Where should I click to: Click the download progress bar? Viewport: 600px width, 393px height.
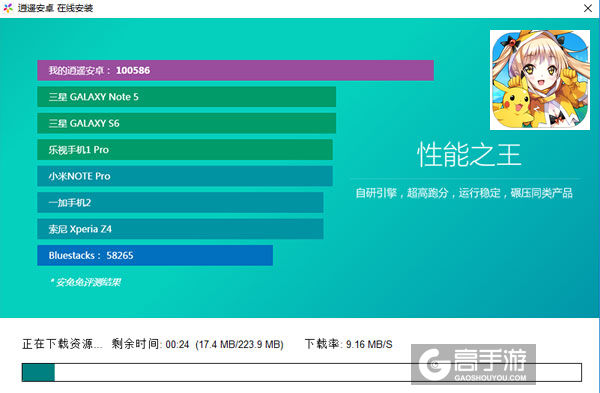[x=302, y=372]
